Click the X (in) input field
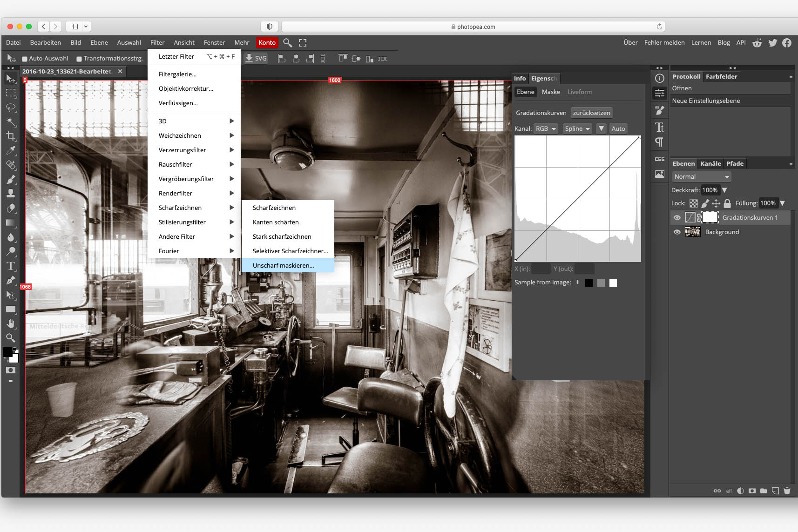The height and width of the screenshot is (532, 798). coord(541,269)
